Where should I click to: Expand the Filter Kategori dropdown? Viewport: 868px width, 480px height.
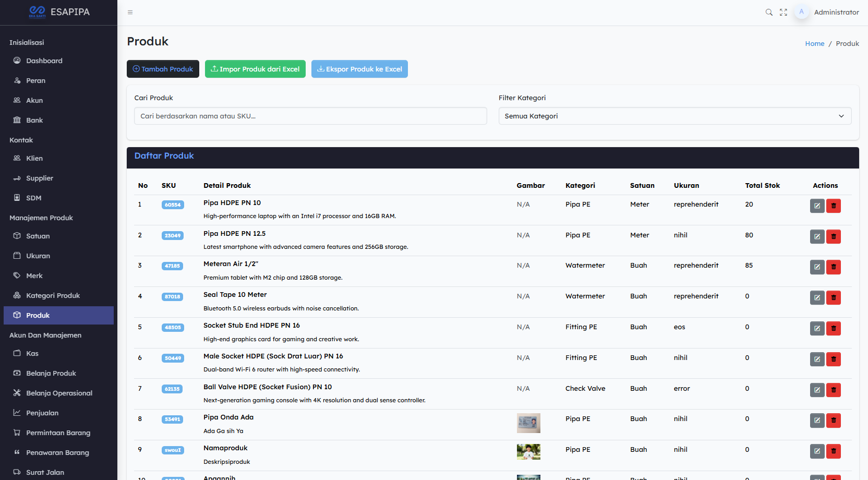tap(675, 116)
